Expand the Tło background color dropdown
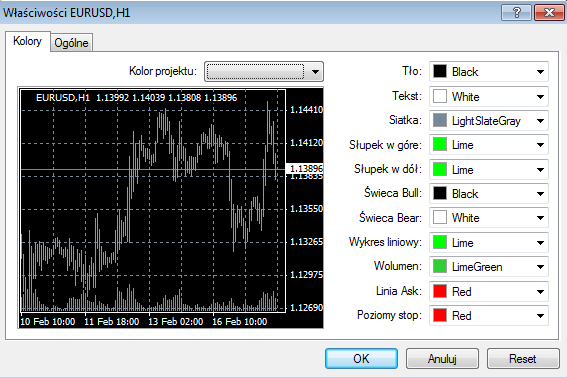This screenshot has height=378, width=567. click(489, 72)
